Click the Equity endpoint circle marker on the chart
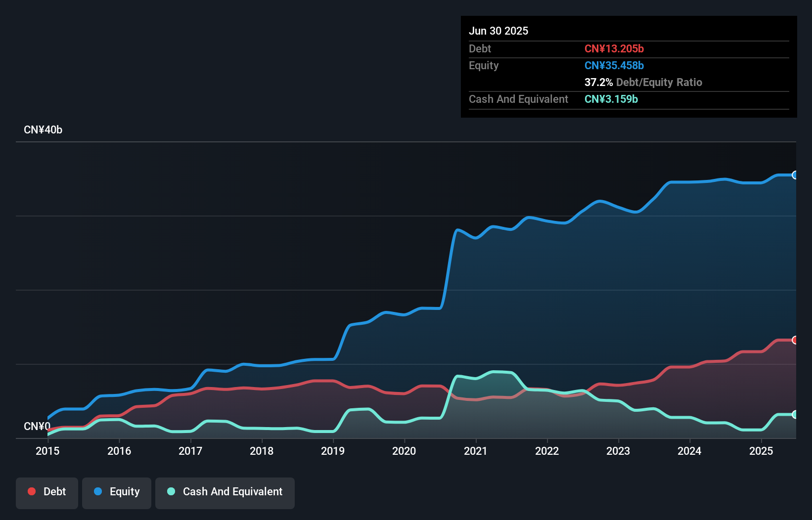Viewport: 812px width, 520px height. [x=795, y=175]
